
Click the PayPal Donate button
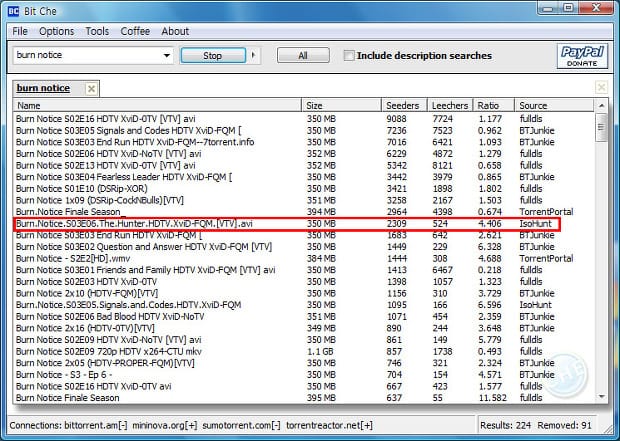pos(582,56)
